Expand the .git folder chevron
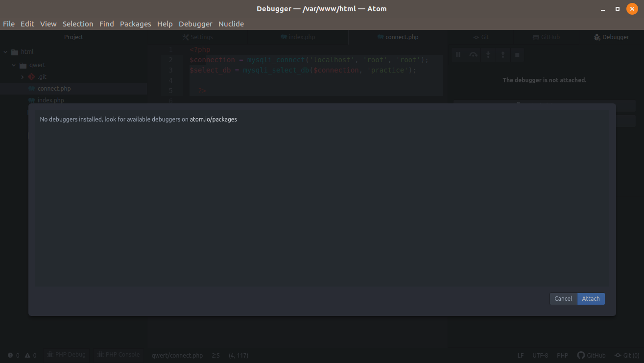 point(23,77)
